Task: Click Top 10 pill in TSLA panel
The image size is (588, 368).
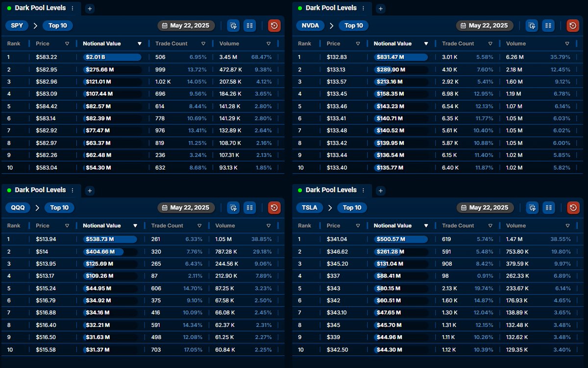Action: [352, 208]
